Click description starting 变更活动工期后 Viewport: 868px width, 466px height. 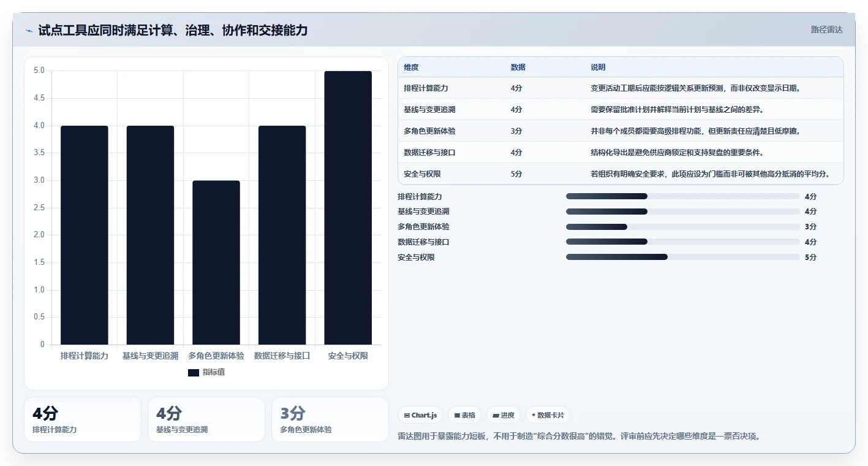coord(696,88)
